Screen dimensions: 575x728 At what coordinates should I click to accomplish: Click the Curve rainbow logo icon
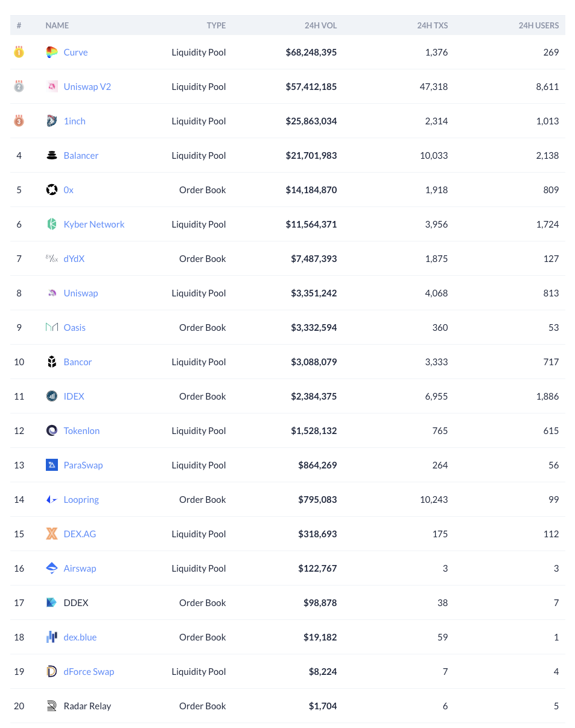pyautogui.click(x=52, y=53)
